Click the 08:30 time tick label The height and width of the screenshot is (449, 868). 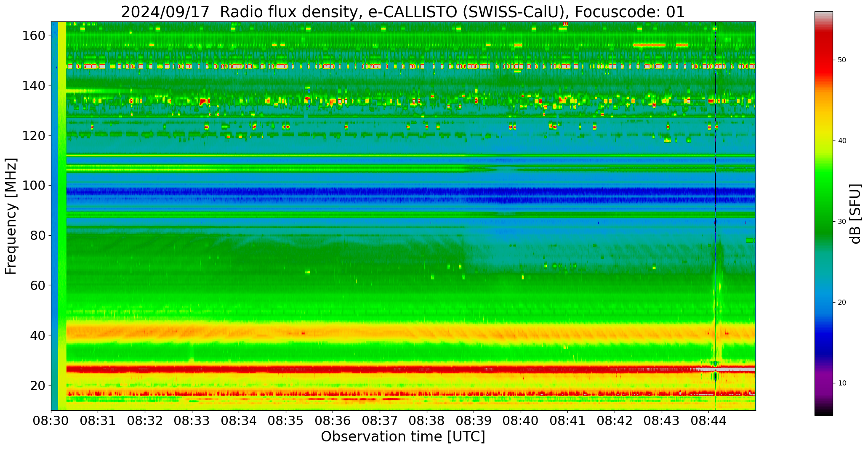coord(51,420)
